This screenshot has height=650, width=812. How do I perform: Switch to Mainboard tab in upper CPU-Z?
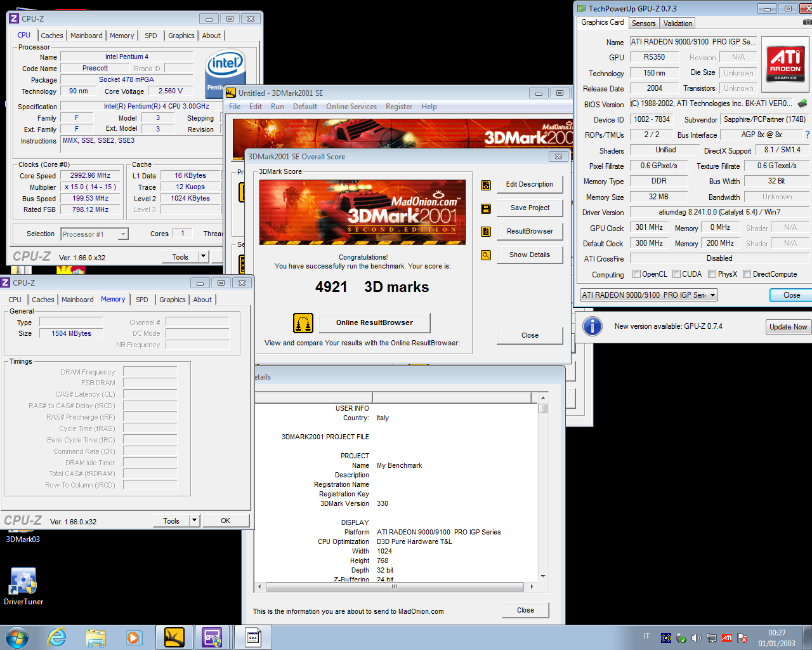86,36
